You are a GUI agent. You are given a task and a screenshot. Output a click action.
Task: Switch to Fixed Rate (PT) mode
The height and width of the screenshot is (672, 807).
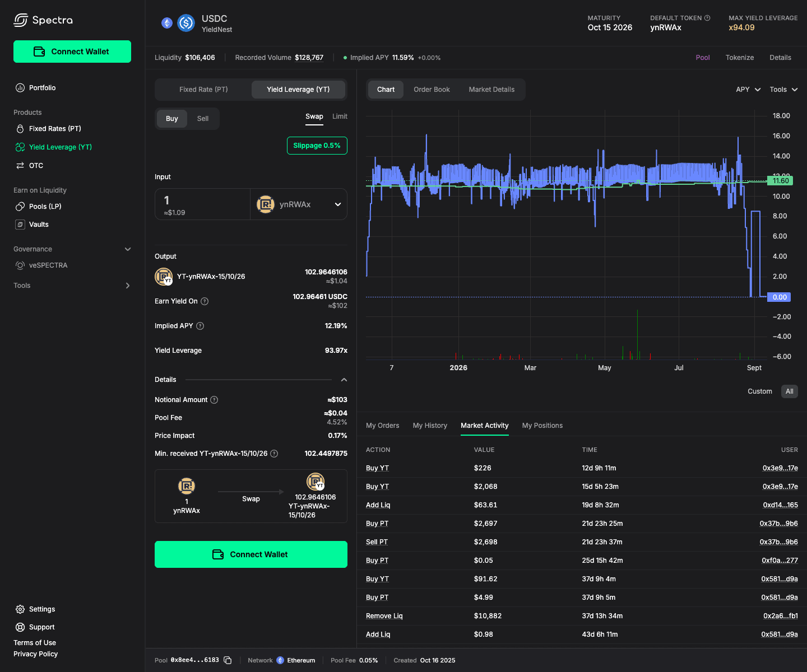(203, 90)
